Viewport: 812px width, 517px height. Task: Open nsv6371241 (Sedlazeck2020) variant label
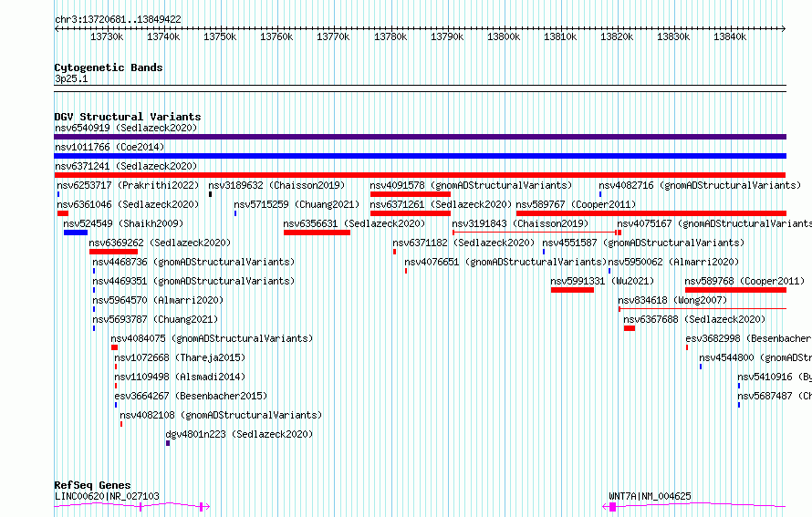[126, 166]
